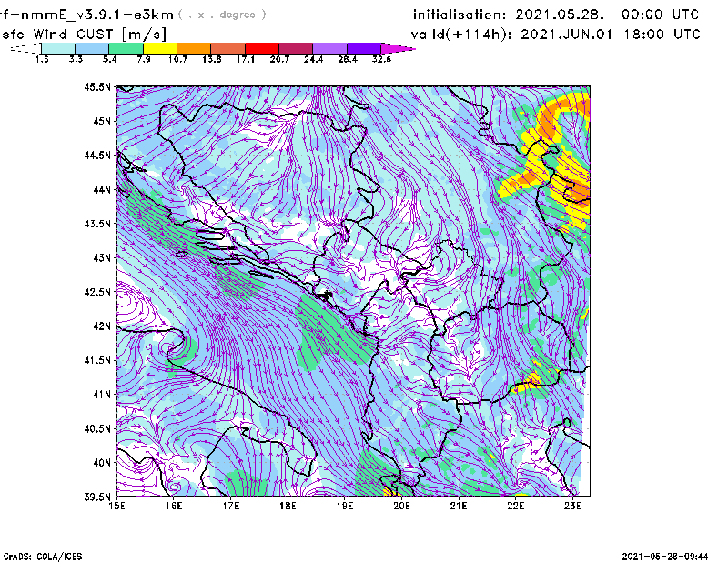Click the legend value 20.7
This screenshot has width=728, height=562.
point(279,59)
